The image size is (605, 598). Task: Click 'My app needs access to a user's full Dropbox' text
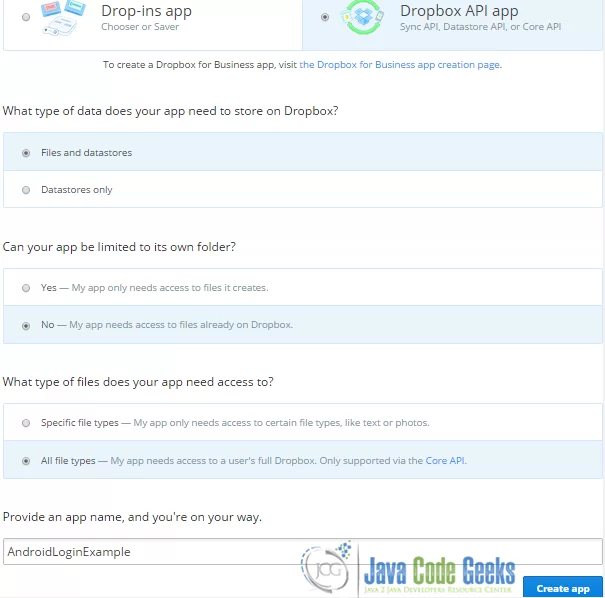213,461
